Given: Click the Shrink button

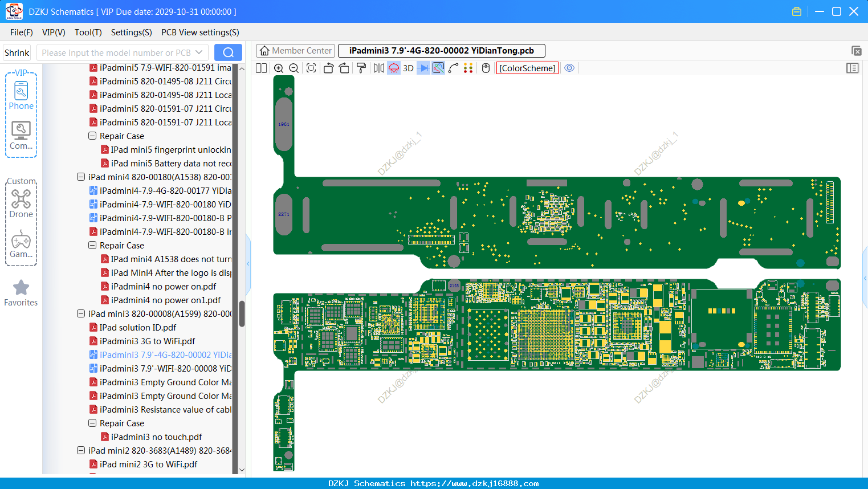Looking at the screenshot, I should [x=17, y=52].
